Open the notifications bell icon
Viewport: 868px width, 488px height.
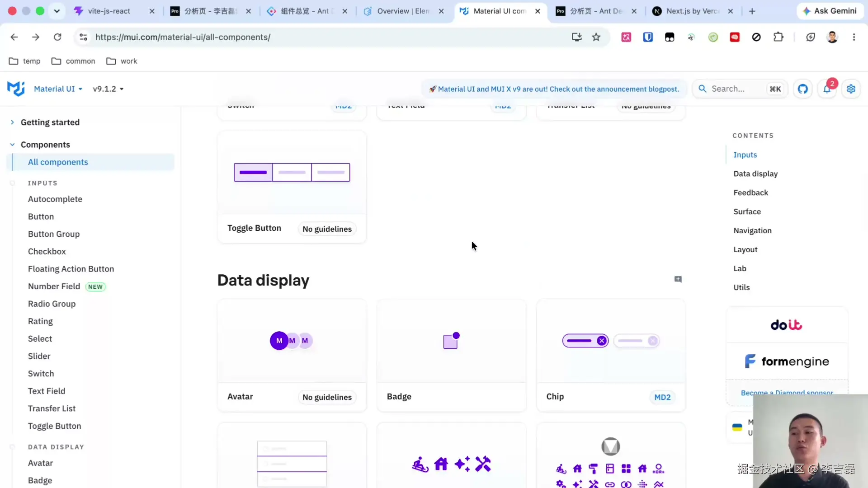click(827, 89)
